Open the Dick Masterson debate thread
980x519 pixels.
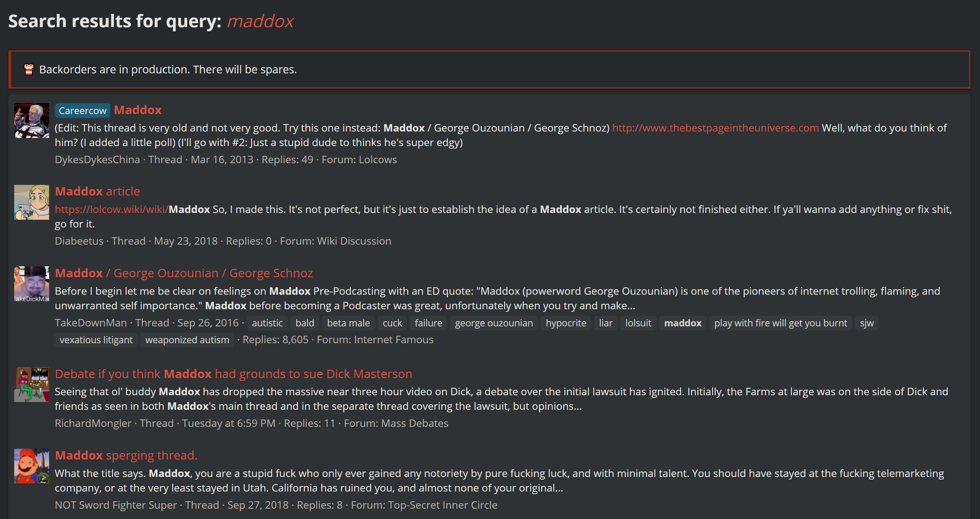[x=233, y=374]
